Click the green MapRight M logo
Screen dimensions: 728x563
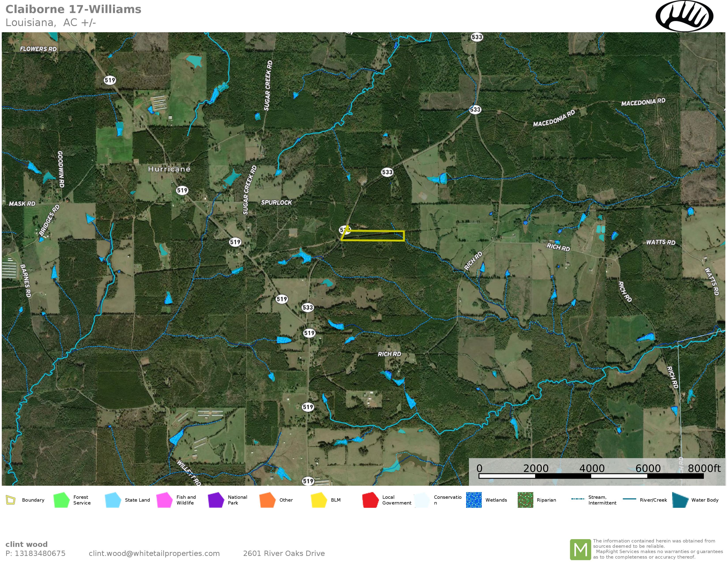(580, 549)
